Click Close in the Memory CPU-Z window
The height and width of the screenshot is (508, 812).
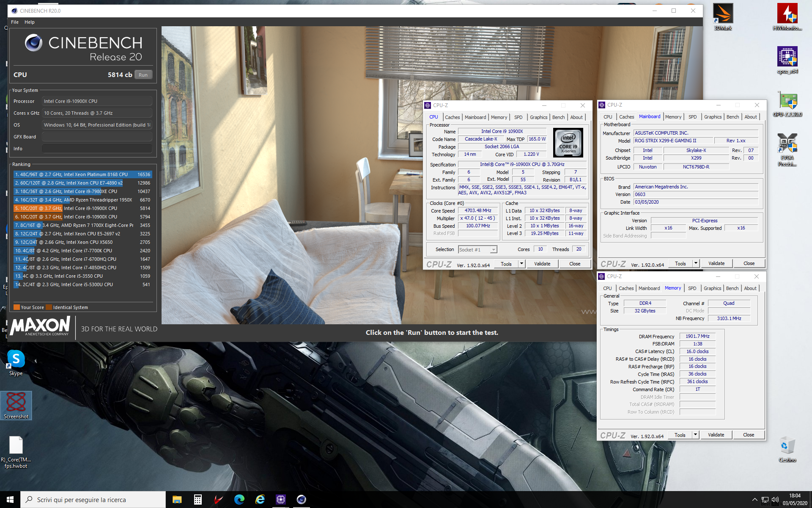click(x=749, y=435)
